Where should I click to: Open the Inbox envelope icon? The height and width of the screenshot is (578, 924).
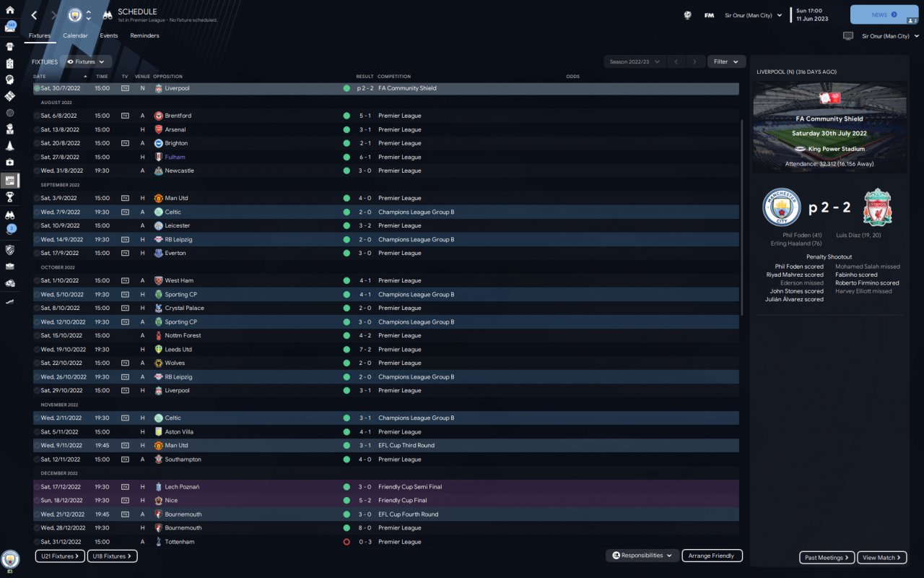click(x=10, y=27)
